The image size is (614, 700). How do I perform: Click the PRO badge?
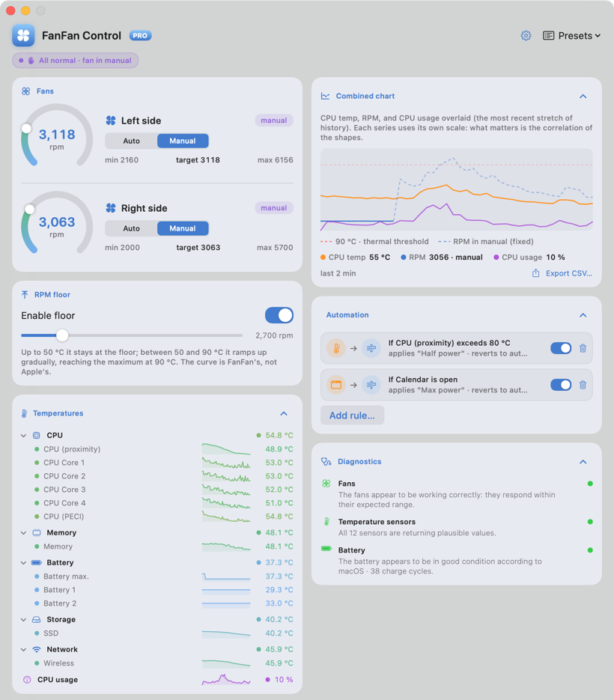140,36
